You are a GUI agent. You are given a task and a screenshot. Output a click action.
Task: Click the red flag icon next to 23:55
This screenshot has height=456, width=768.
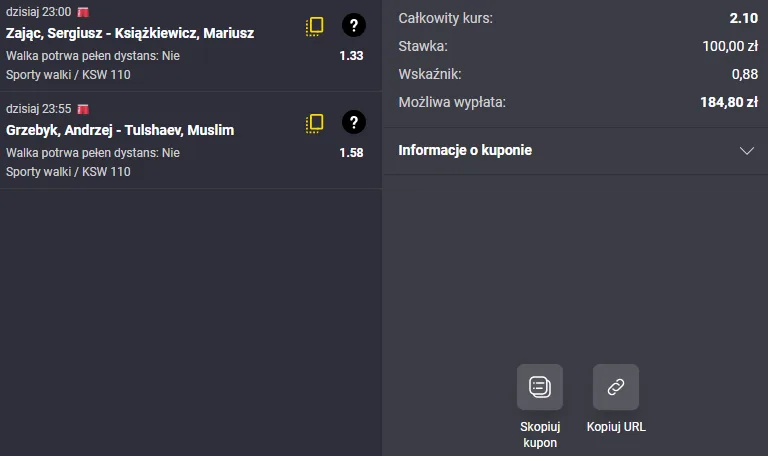pyautogui.click(x=83, y=109)
